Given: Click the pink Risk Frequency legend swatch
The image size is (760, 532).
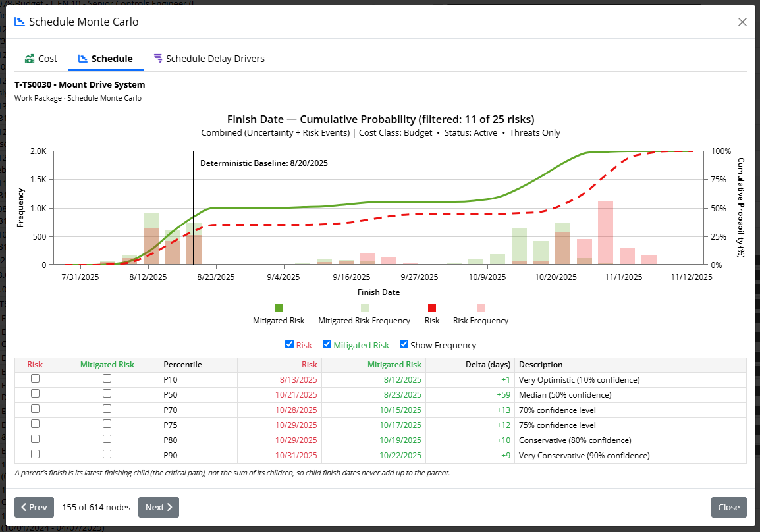Looking at the screenshot, I should (x=481, y=308).
